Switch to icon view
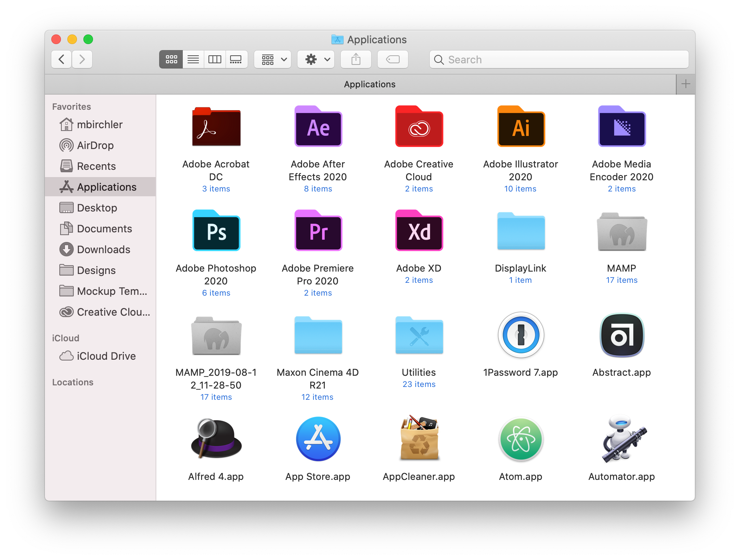740x560 pixels. (x=171, y=60)
